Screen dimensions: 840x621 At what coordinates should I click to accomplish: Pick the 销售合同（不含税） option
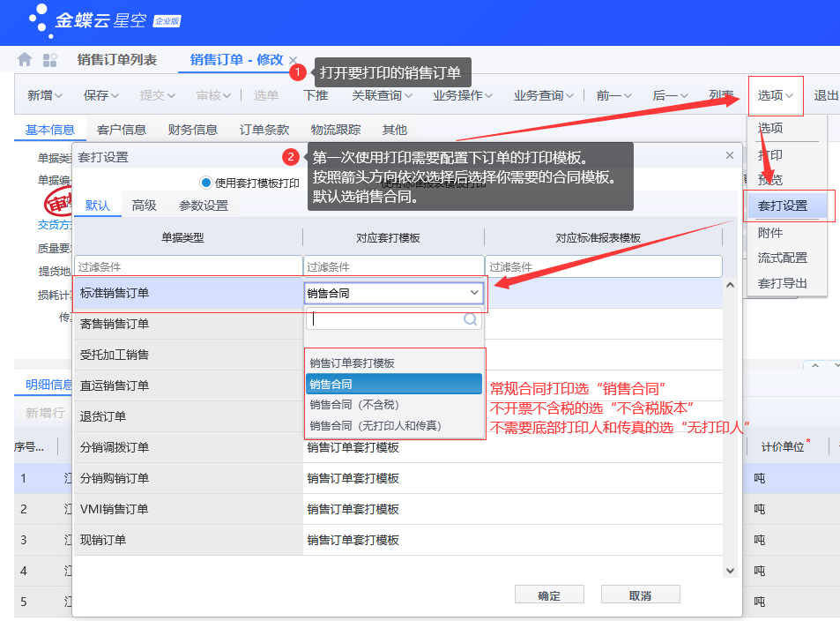click(394, 405)
